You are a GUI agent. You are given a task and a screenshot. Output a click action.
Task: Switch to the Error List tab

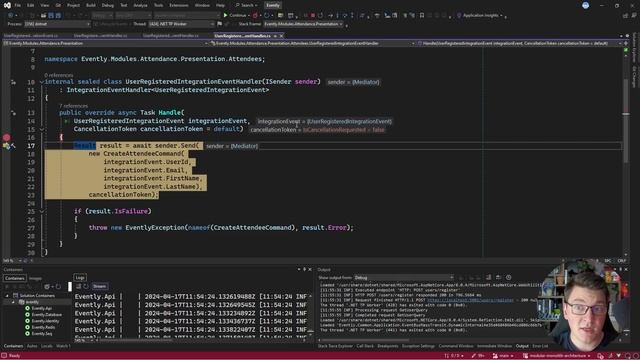point(540,346)
